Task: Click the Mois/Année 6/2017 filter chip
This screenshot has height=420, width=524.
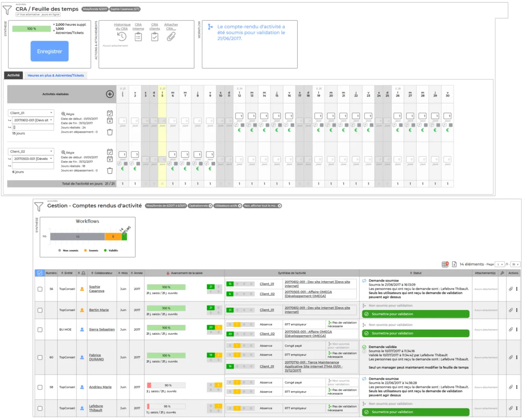Action: point(94,9)
